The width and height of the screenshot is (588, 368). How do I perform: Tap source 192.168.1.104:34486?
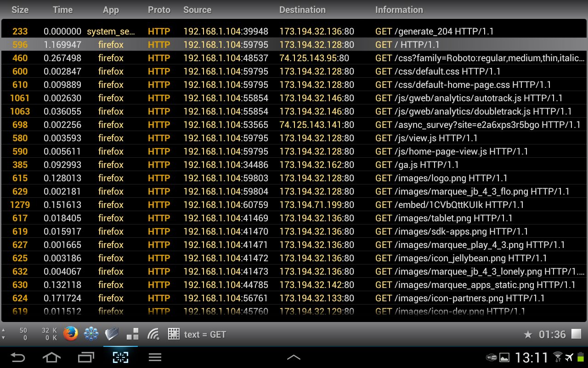[226, 165]
